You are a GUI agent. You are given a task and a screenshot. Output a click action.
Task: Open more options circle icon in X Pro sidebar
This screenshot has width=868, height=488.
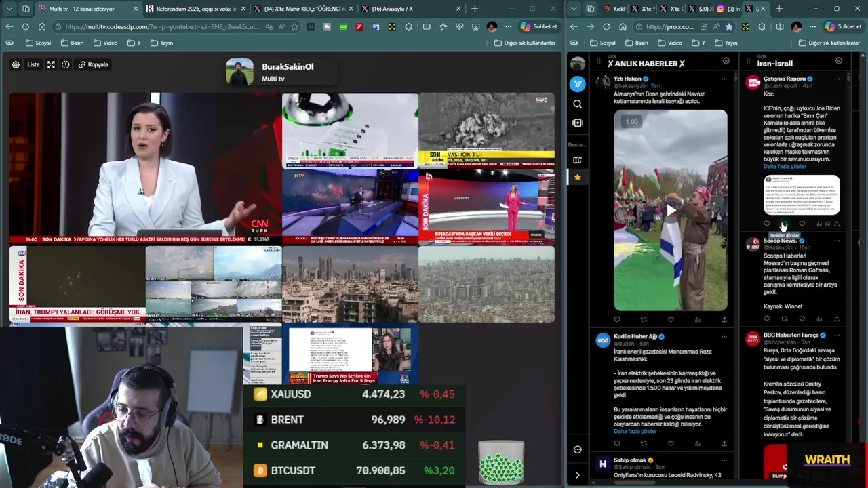[x=577, y=449]
